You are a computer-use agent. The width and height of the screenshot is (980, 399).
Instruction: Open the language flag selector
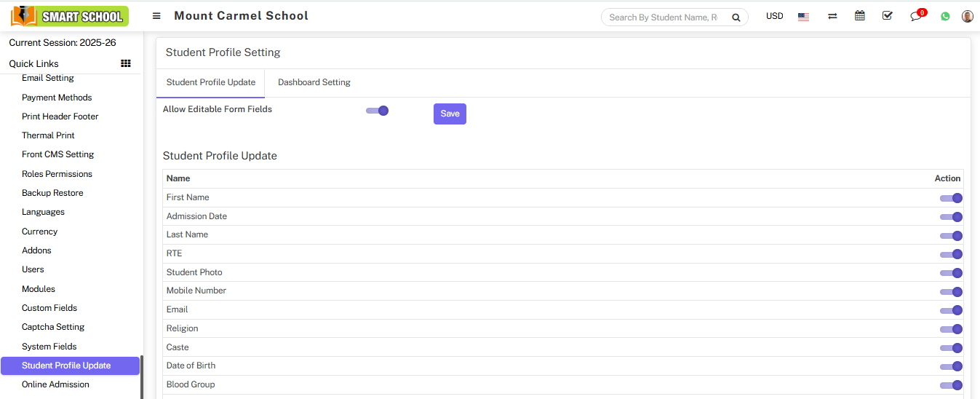tap(803, 17)
